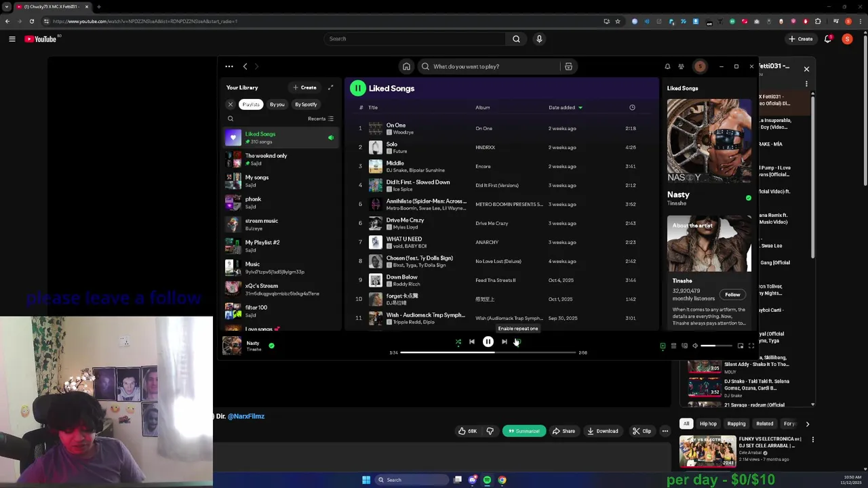Open YouTube notifications bell

tap(828, 39)
